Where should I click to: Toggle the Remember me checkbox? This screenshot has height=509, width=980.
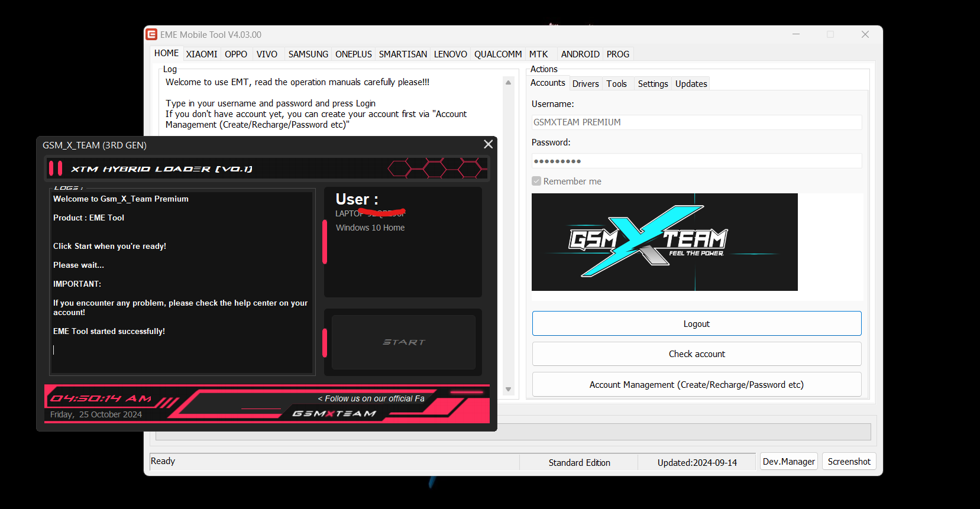(x=536, y=181)
